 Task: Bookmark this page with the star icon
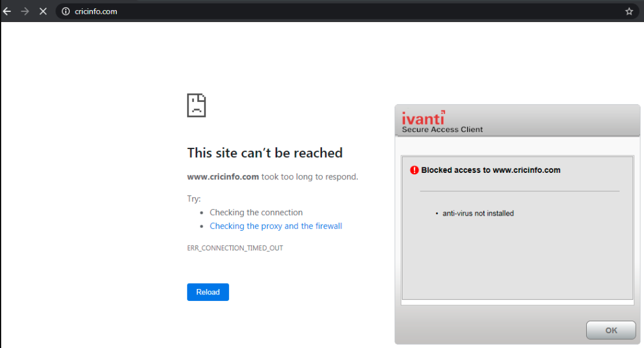click(629, 11)
